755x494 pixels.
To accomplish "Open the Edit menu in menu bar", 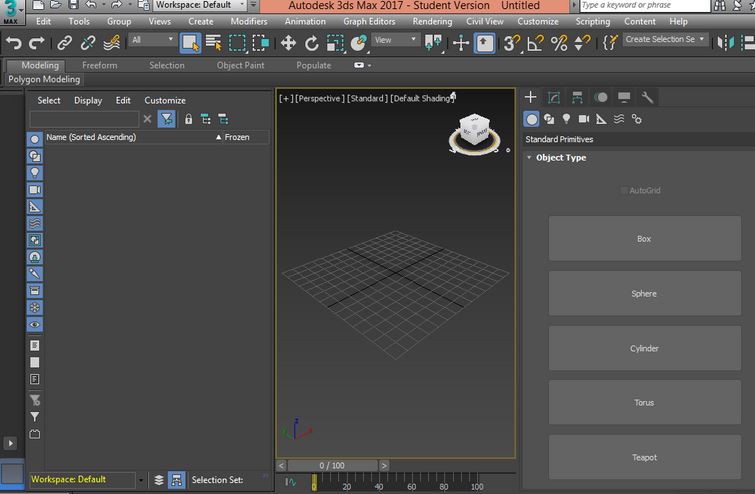I will (43, 22).
